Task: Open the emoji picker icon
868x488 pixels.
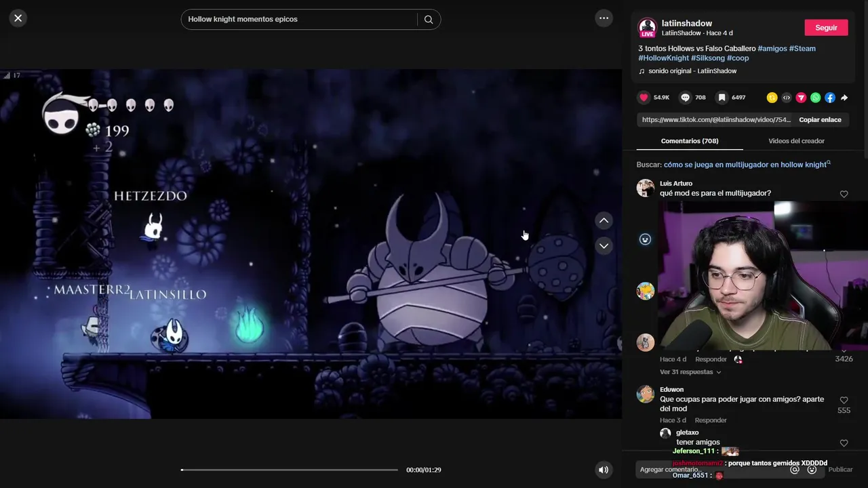Action: [812, 470]
